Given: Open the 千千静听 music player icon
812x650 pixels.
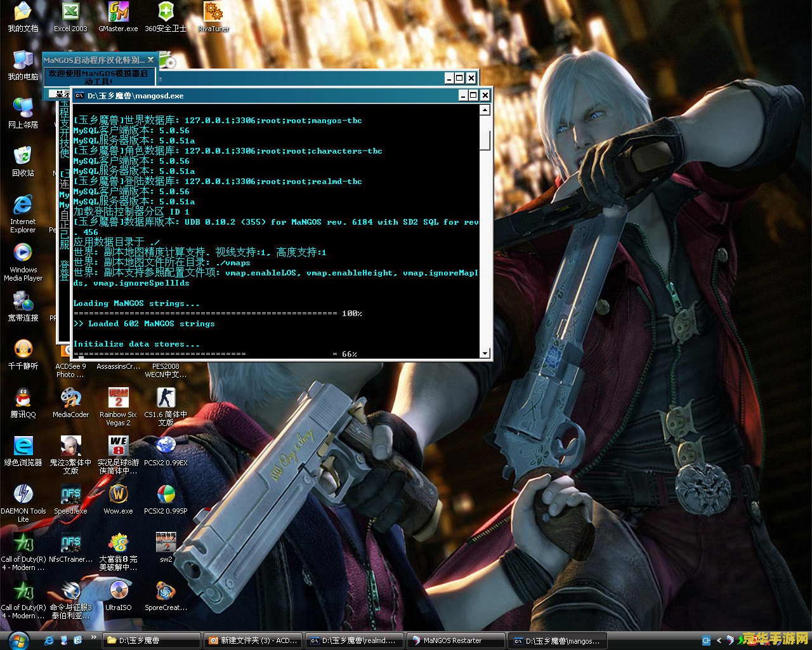Looking at the screenshot, I should 23,354.
